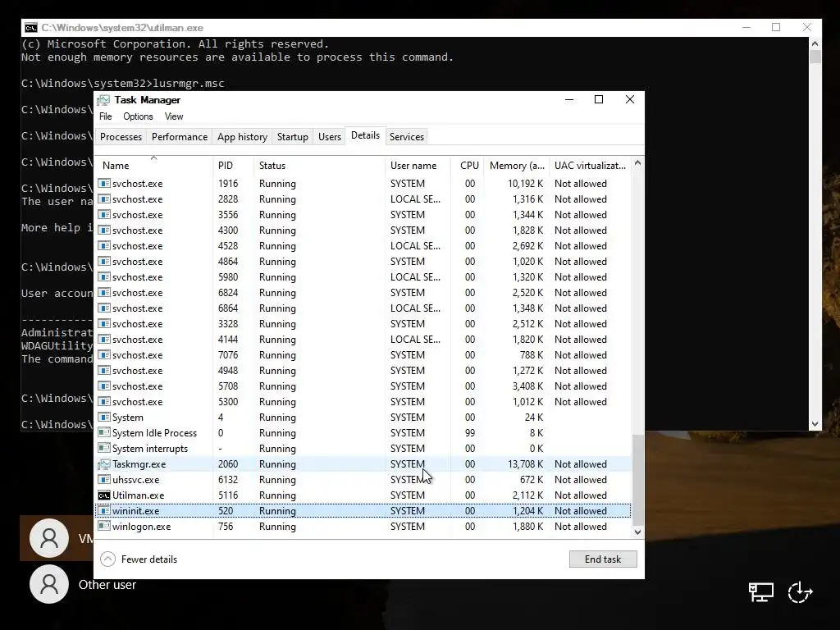Sort by UAC virtualization column header
This screenshot has width=840, height=630.
[590, 166]
